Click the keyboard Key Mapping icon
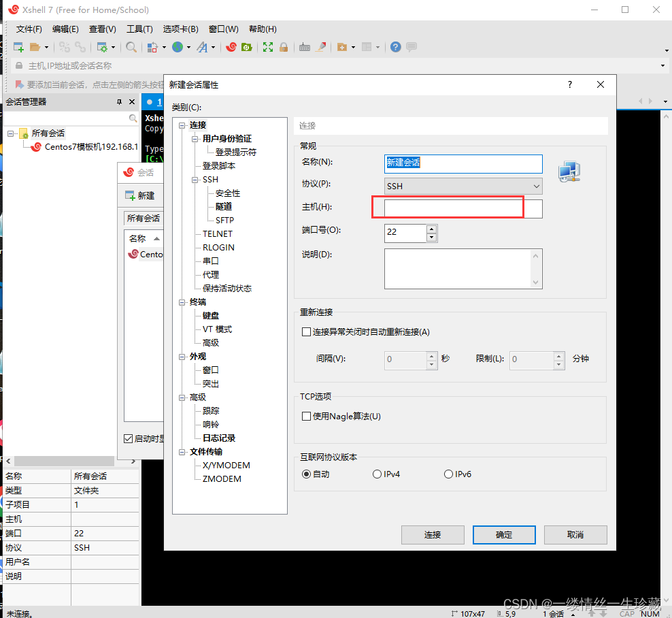 [305, 47]
